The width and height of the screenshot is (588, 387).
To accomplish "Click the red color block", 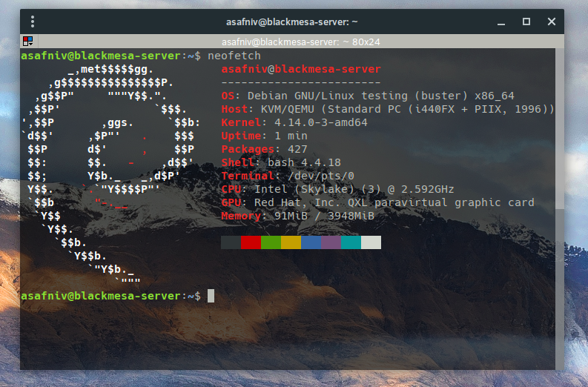I will [251, 242].
